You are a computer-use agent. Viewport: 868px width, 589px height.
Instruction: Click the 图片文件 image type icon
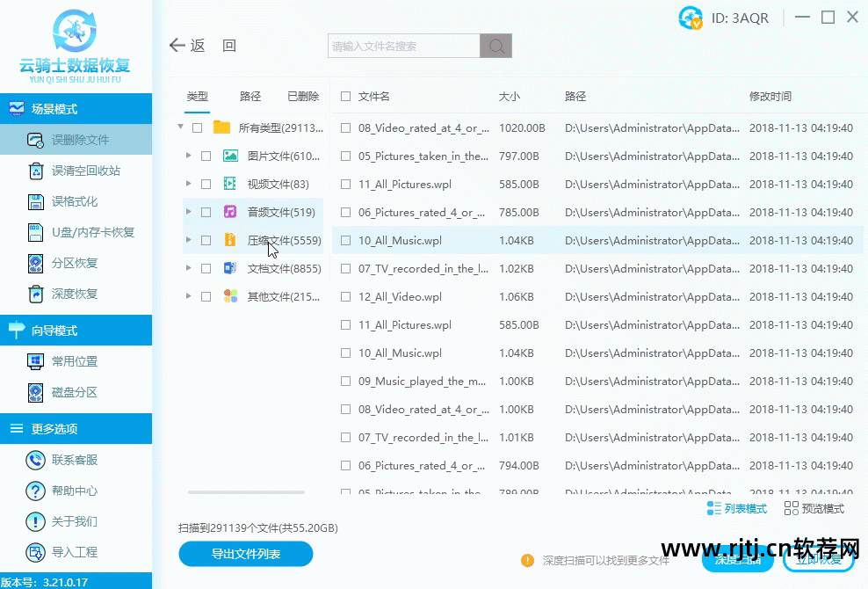click(230, 156)
